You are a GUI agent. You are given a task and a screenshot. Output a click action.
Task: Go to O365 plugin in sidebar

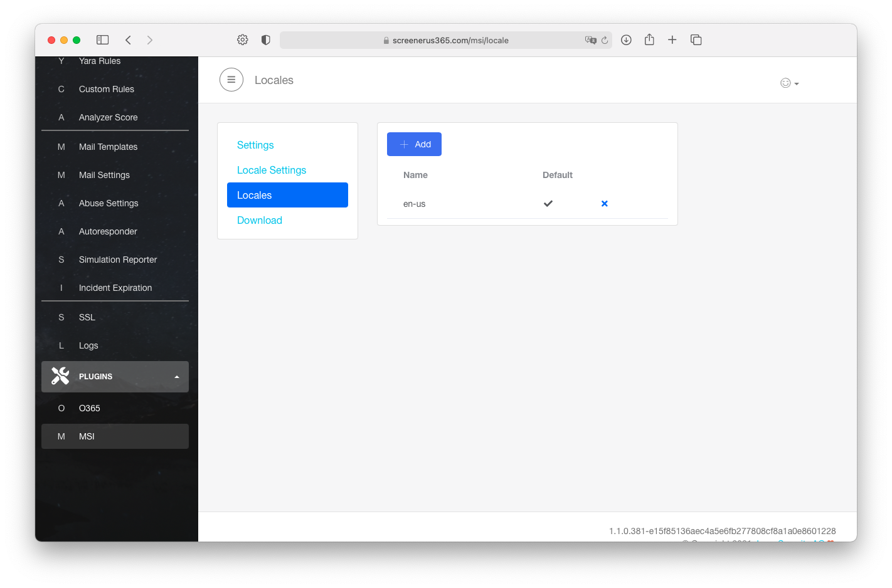click(90, 408)
